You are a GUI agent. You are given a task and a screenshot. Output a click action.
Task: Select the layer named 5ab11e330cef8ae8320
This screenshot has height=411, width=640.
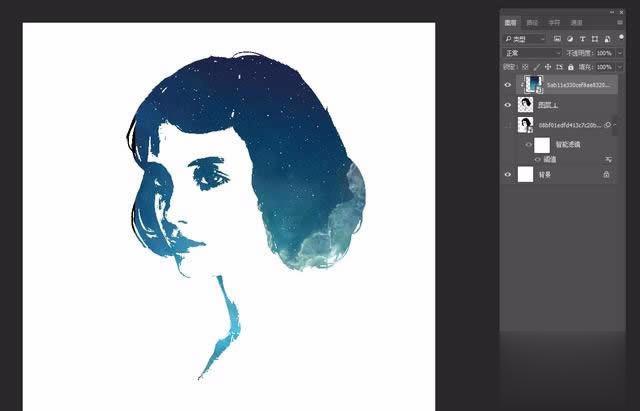pos(579,85)
